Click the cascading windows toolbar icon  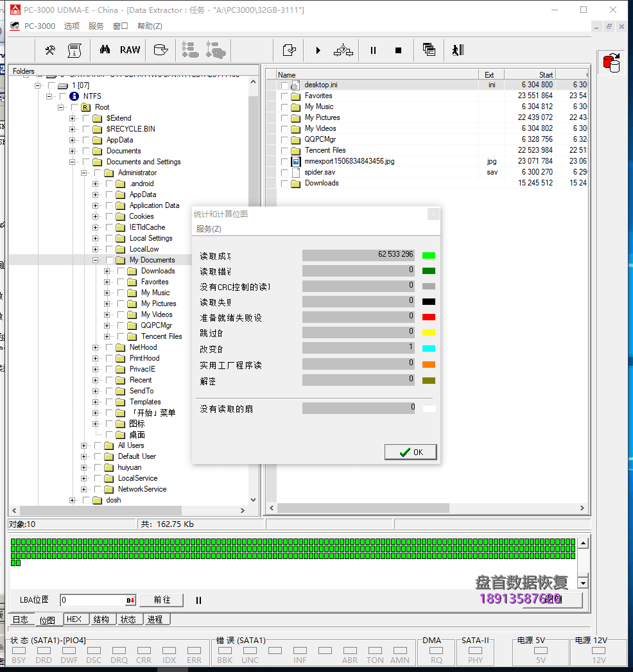429,49
